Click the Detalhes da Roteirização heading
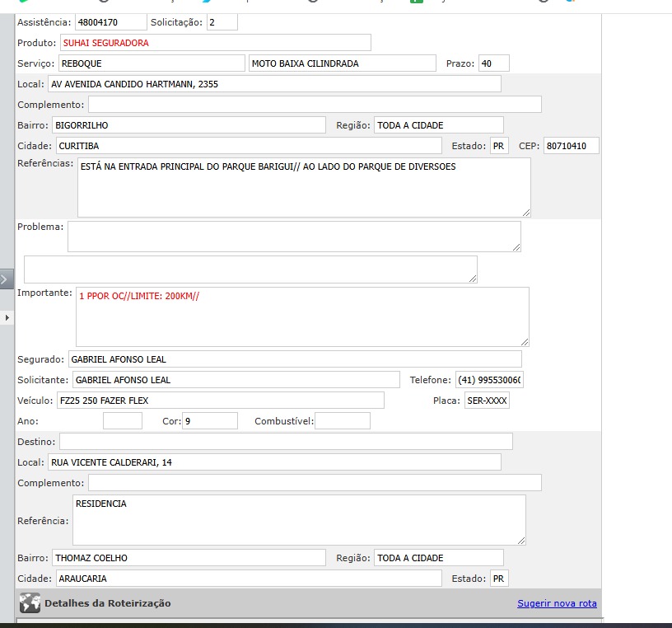 pos(108,603)
